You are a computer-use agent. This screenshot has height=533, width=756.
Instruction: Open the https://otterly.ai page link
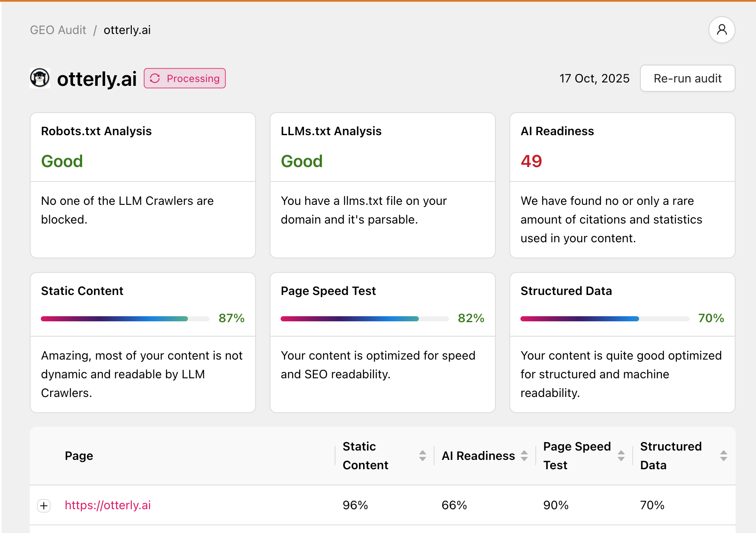[108, 505]
